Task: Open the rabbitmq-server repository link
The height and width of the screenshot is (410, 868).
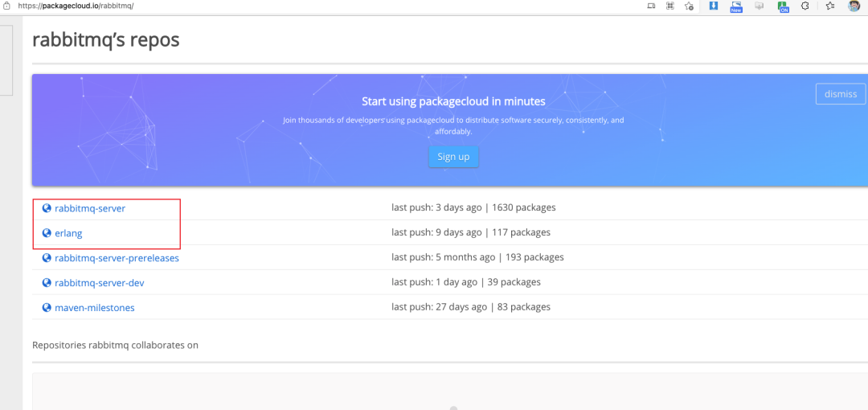Action: [x=90, y=208]
